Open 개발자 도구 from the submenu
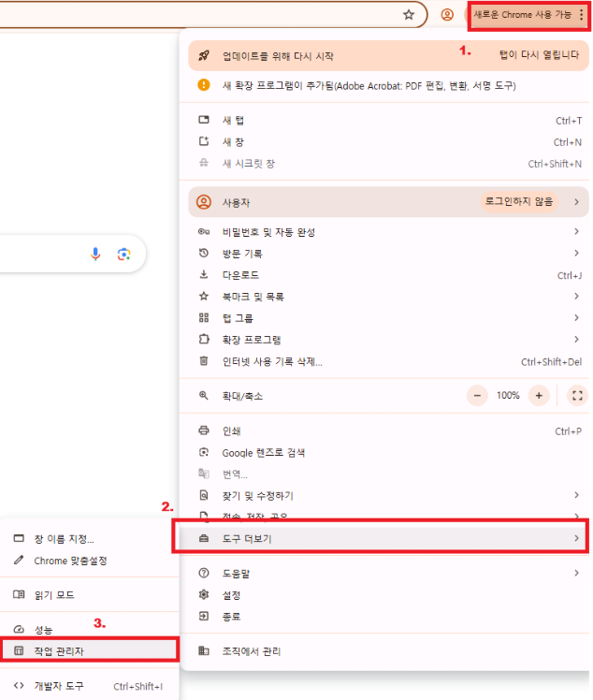Viewport: 593px width, 700px height. click(x=89, y=686)
